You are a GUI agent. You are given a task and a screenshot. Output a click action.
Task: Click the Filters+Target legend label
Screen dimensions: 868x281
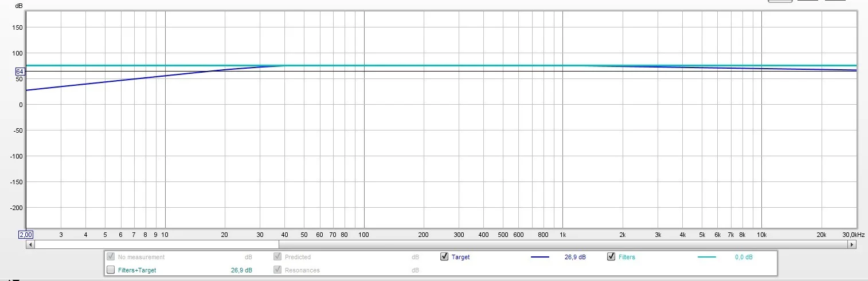click(x=137, y=270)
